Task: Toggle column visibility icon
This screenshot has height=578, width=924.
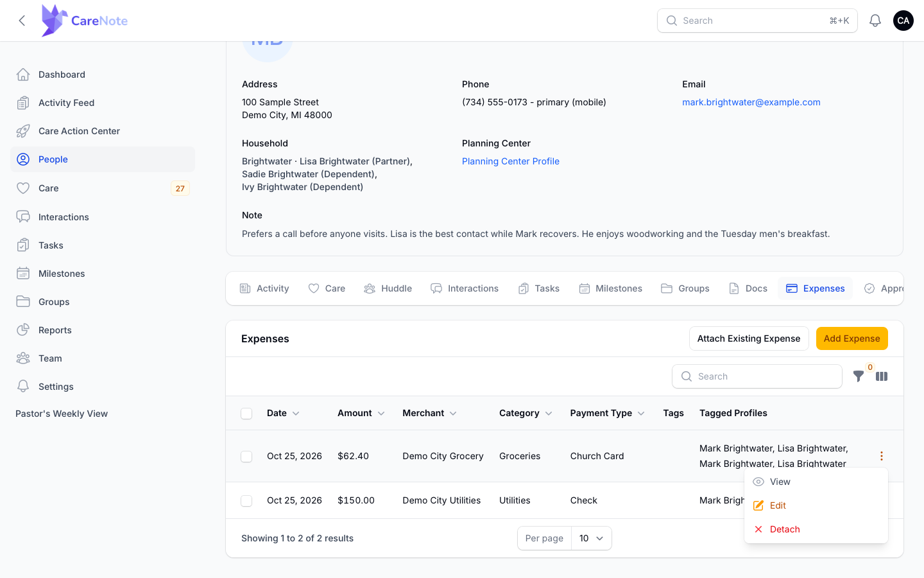Action: pos(882,376)
